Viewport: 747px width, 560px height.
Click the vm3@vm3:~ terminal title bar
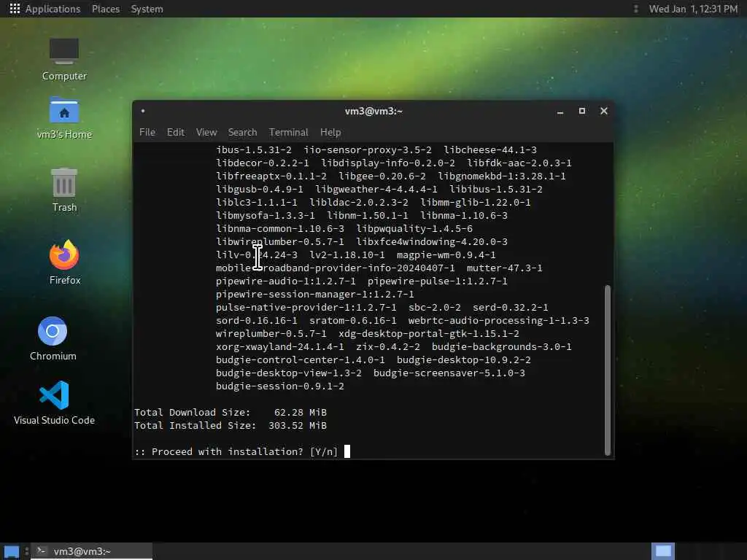(373, 111)
